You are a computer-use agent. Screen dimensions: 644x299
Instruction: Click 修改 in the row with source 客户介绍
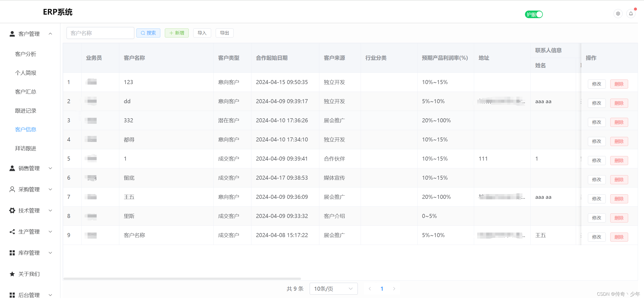(x=597, y=218)
